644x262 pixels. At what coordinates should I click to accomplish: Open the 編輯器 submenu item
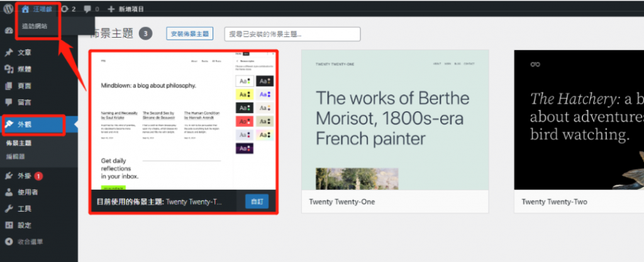(16, 156)
